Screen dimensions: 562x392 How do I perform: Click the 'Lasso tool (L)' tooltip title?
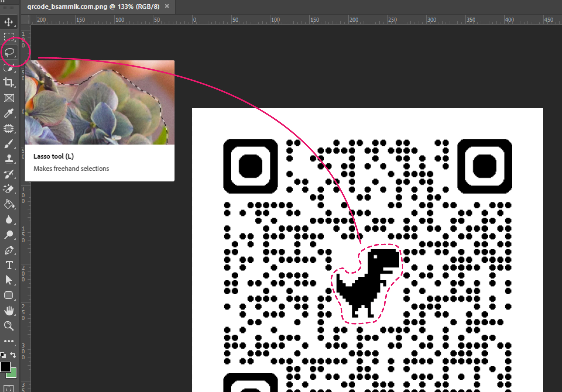tap(54, 156)
